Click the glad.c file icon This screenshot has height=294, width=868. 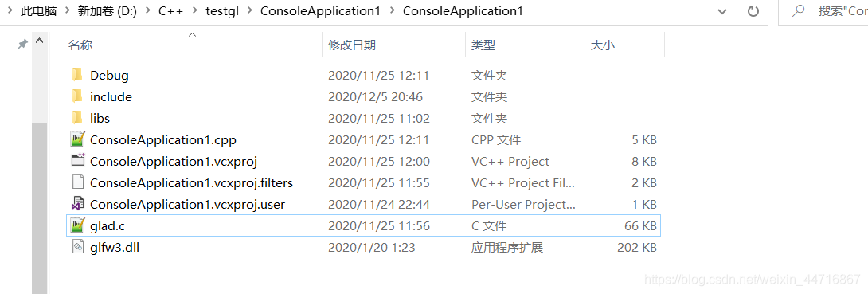pos(77,225)
